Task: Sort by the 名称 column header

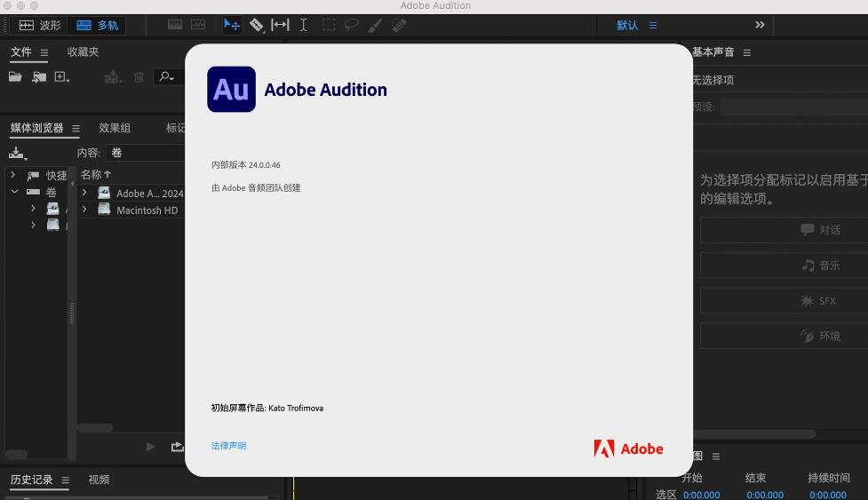Action: (x=95, y=175)
